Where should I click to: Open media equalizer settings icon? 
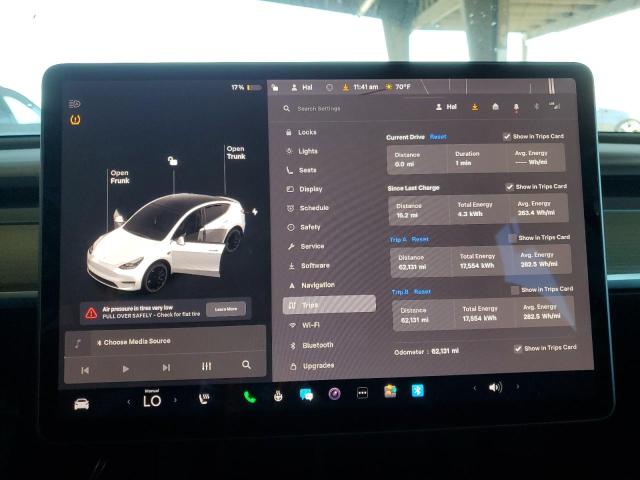coord(206,366)
